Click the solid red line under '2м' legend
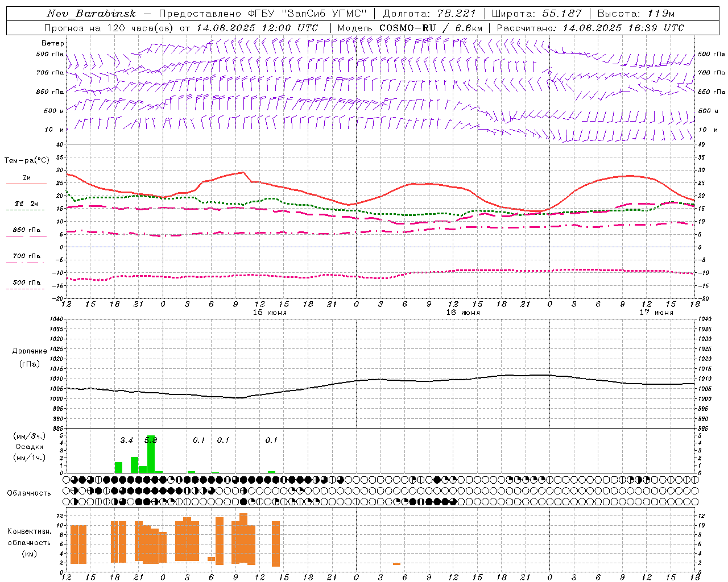 pyautogui.click(x=26, y=184)
